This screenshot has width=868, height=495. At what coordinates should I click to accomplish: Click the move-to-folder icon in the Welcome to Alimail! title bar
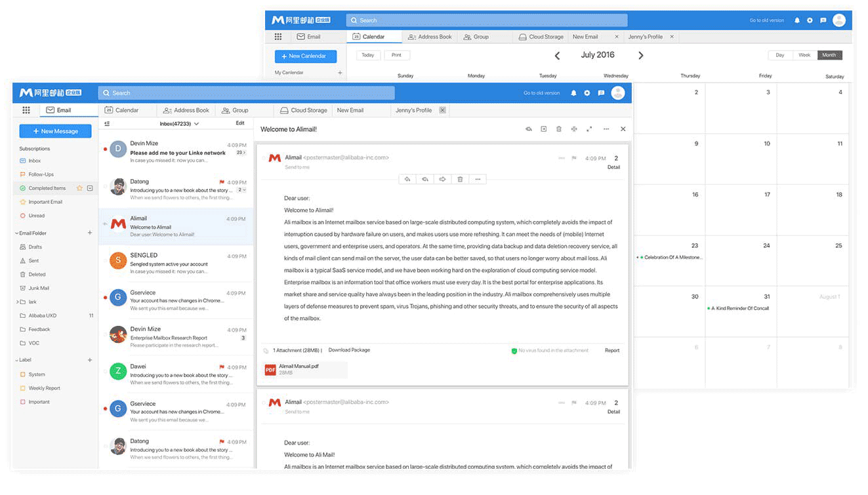[x=544, y=129]
